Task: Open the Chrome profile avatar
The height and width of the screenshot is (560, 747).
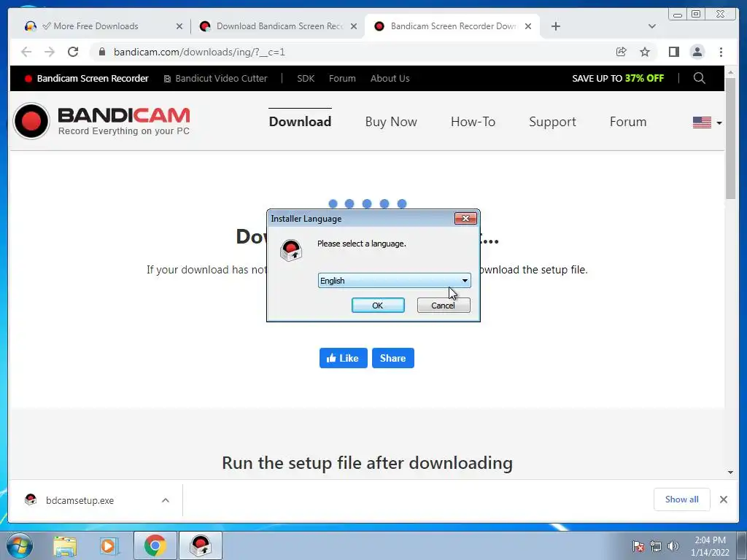Action: coord(697,52)
